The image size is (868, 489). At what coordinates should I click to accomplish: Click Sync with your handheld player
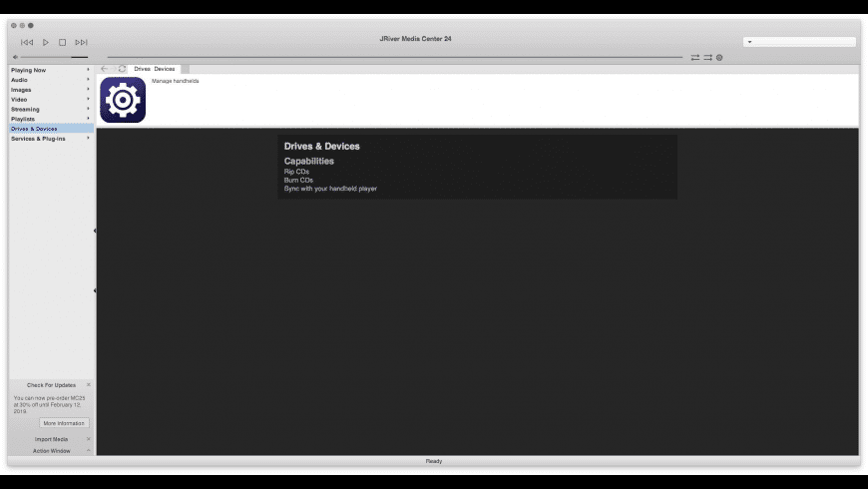(x=330, y=189)
